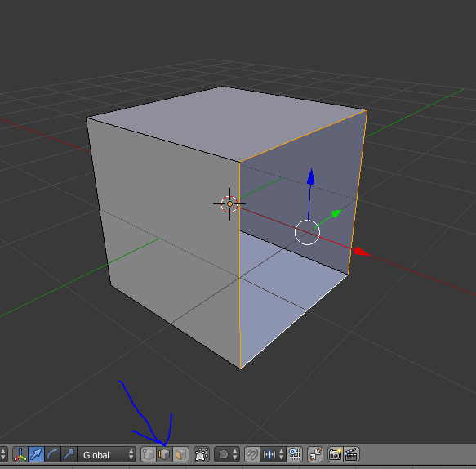Screen dimensions: 476x469
Task: Toggle the 3D manipulator widget icon
Action: click(x=20, y=454)
